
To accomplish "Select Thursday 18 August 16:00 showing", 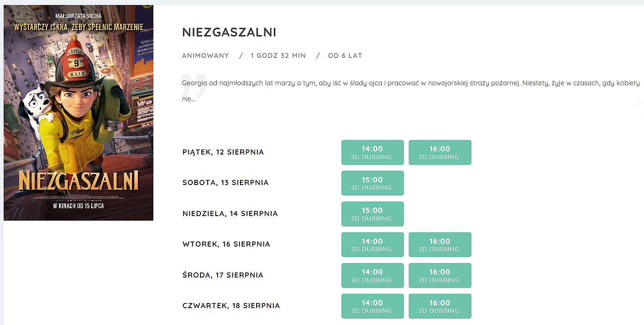I will (440, 306).
